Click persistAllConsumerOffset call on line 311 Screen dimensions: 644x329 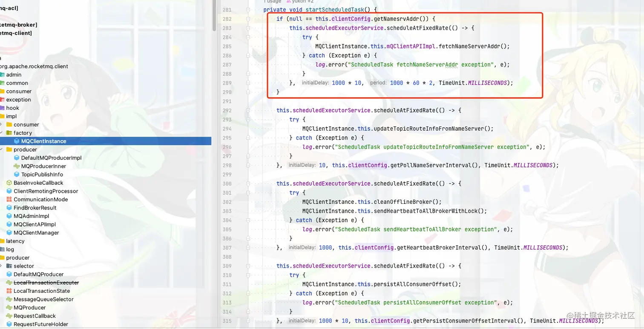pyautogui.click(x=413, y=284)
